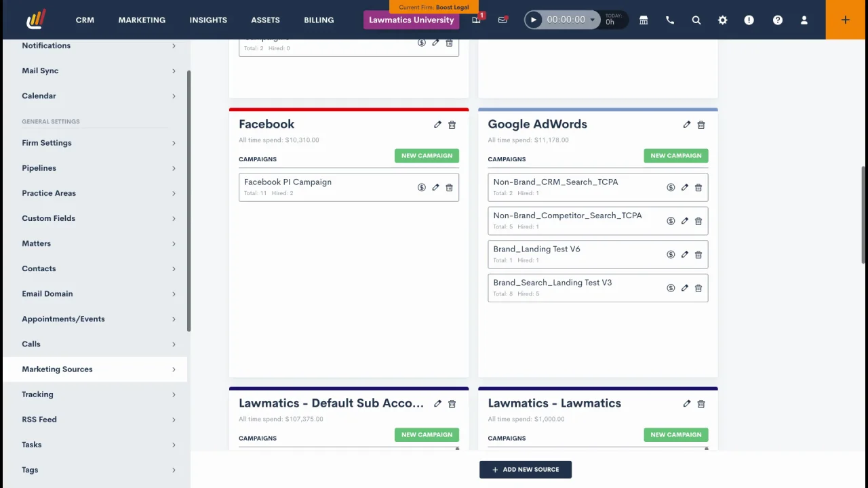Image resolution: width=868 pixels, height=488 pixels.
Task: Open Email Domain settings
Action: (95, 293)
